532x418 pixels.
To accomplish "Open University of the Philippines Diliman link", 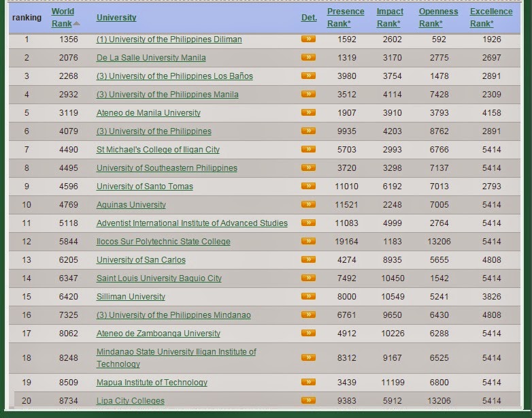I will 169,39.
